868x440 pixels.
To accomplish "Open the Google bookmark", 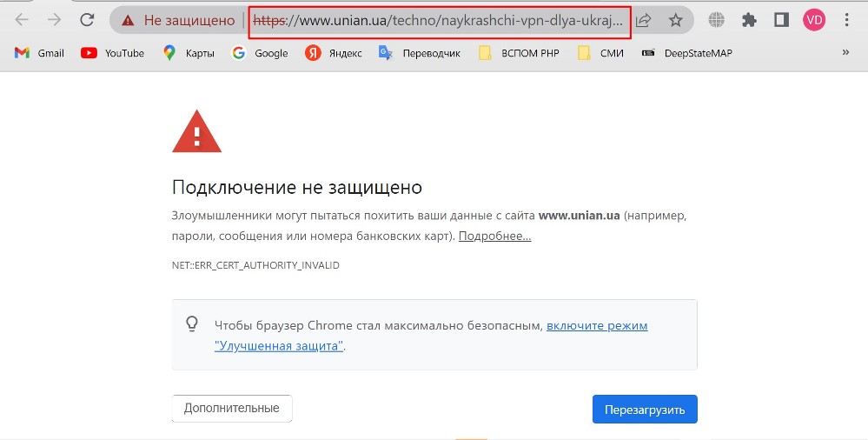I will (x=260, y=53).
